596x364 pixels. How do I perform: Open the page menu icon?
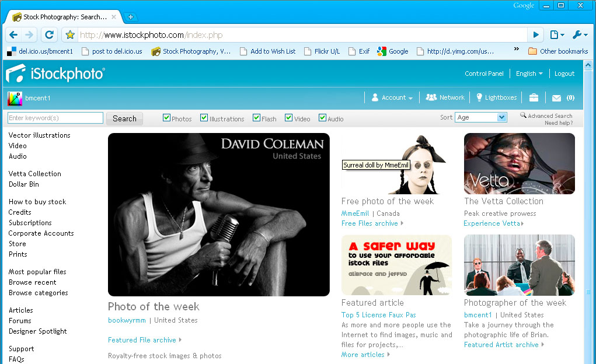tap(557, 35)
